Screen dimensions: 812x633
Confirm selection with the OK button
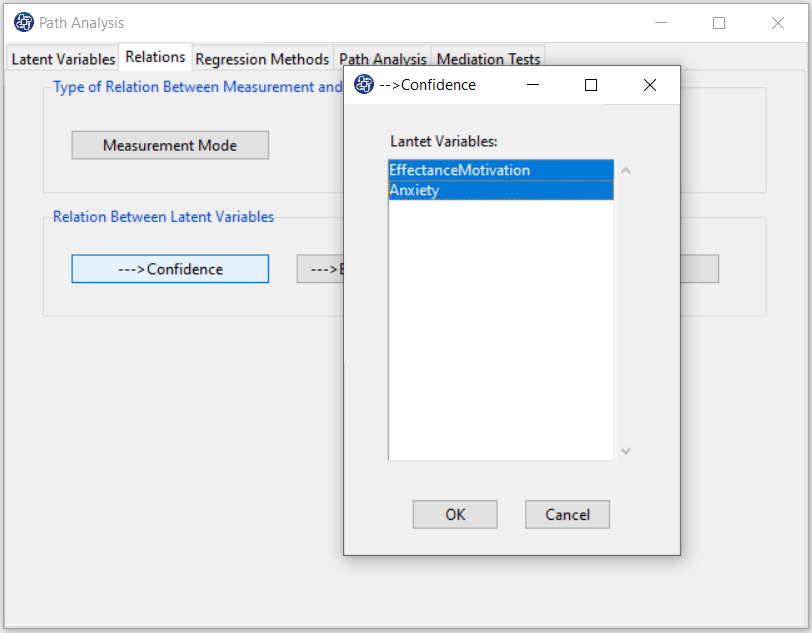(455, 515)
